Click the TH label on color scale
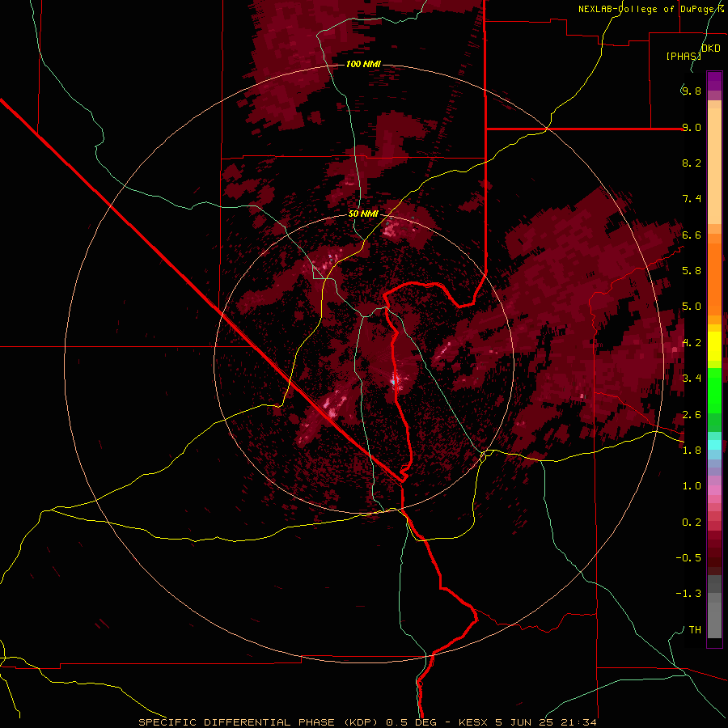 pyautogui.click(x=695, y=630)
